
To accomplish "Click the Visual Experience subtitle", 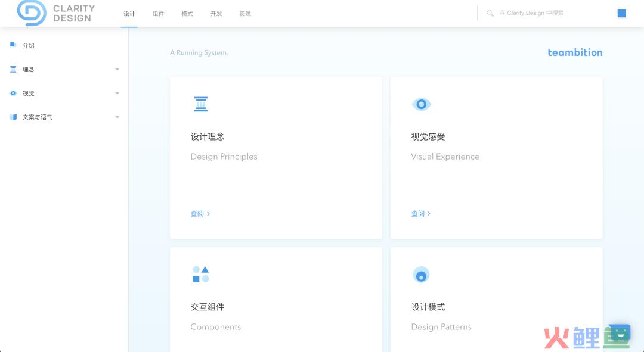I will (445, 157).
